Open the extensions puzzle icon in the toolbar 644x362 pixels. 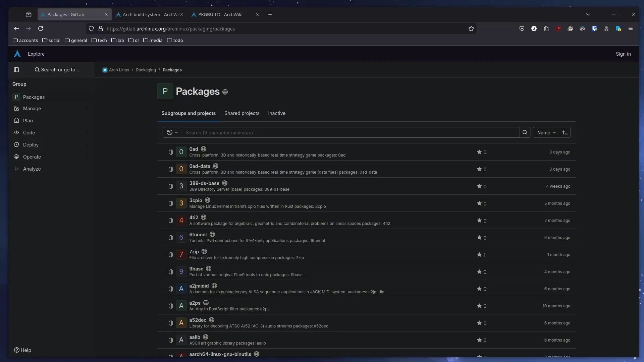[546, 29]
